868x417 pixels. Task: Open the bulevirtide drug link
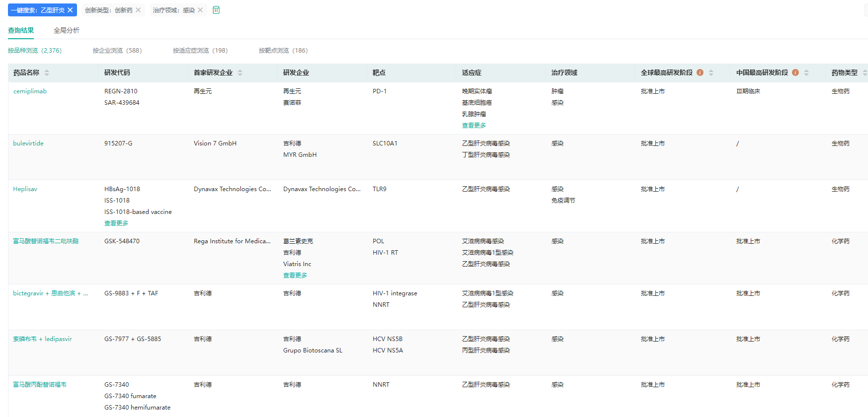(x=28, y=143)
